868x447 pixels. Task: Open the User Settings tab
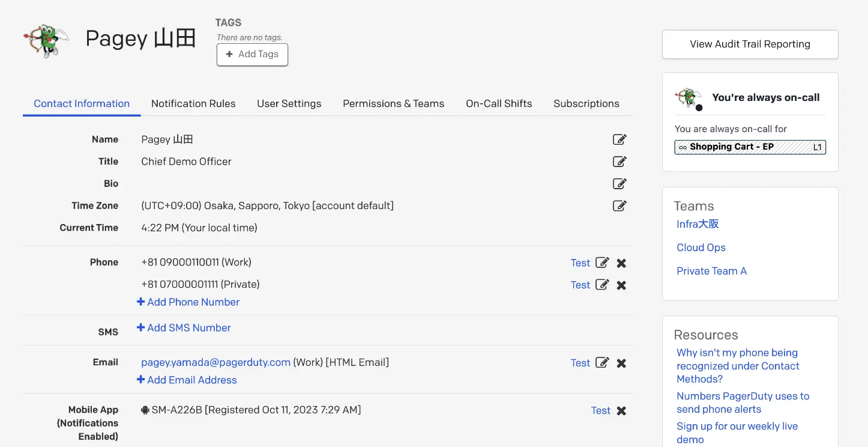pyautogui.click(x=289, y=103)
